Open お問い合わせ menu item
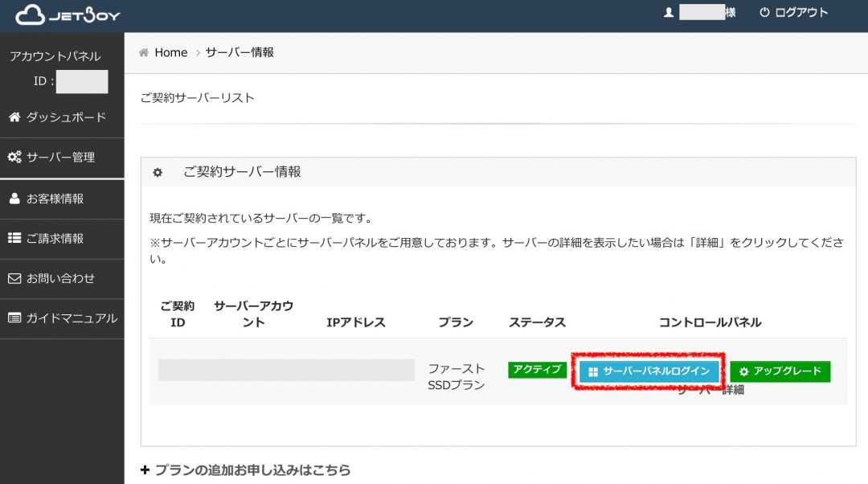The width and height of the screenshot is (868, 484). [60, 279]
